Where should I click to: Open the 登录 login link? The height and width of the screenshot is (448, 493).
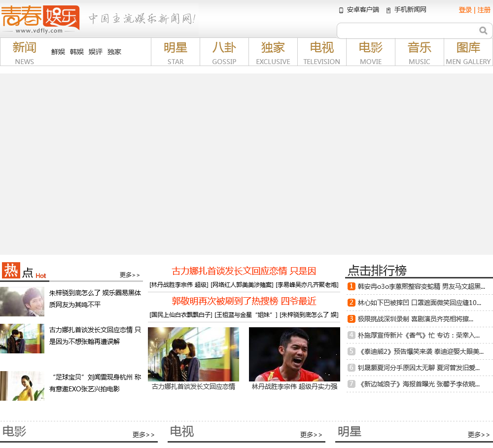pos(465,10)
